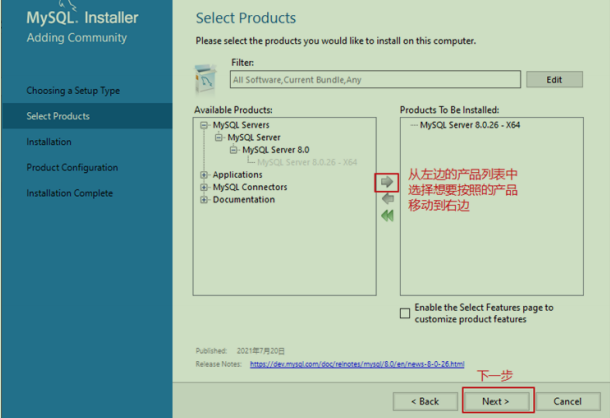Expand the Documentation tree node

click(203, 200)
